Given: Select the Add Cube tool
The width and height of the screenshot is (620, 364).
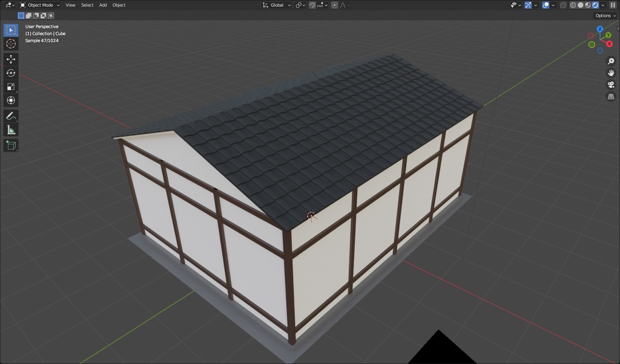Looking at the screenshot, I should 11,145.
